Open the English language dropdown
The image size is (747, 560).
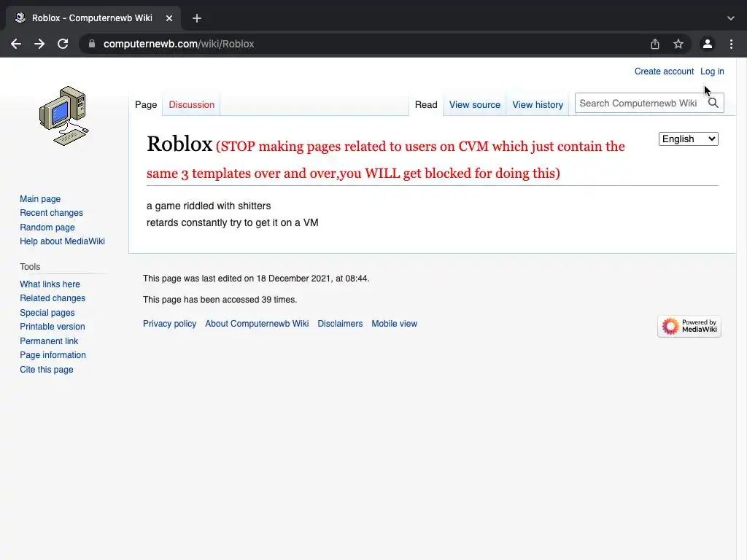pyautogui.click(x=689, y=139)
